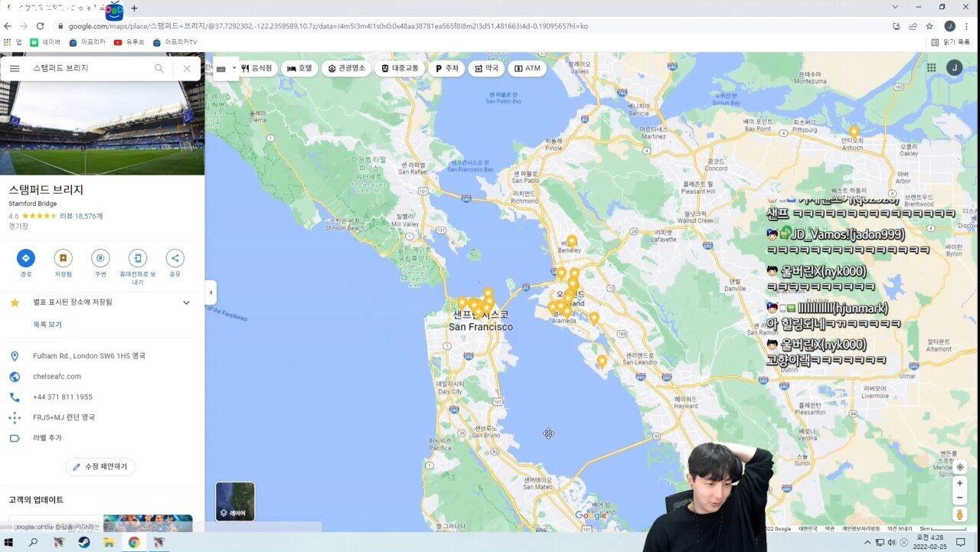Click the Street View pegman icon
Image resolution: width=980 pixels, height=552 pixels.
pyautogui.click(x=960, y=515)
